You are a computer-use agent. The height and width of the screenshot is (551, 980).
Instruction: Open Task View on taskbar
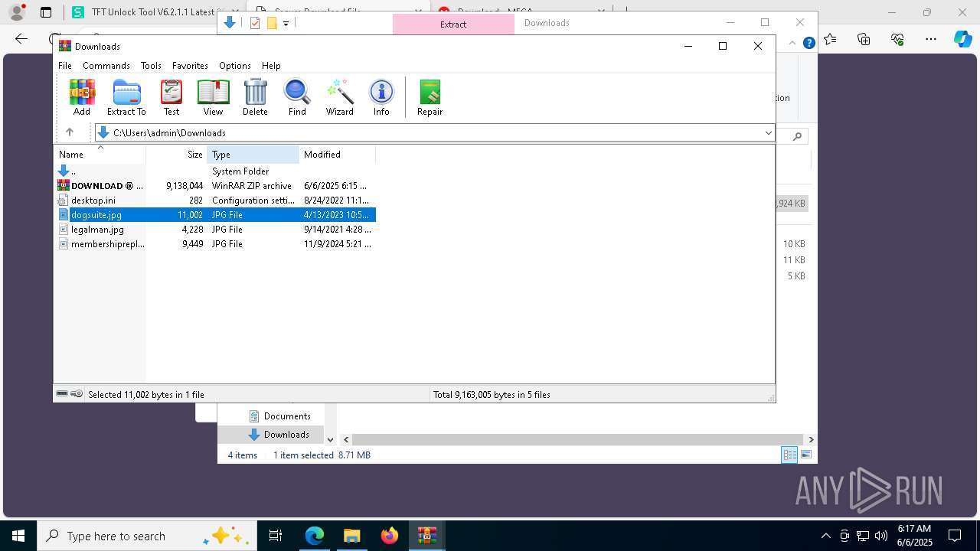(276, 536)
